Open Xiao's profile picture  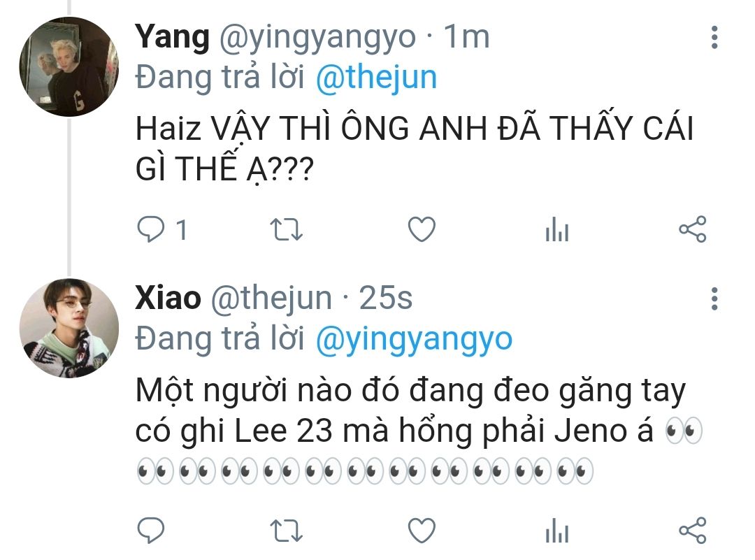tap(69, 328)
